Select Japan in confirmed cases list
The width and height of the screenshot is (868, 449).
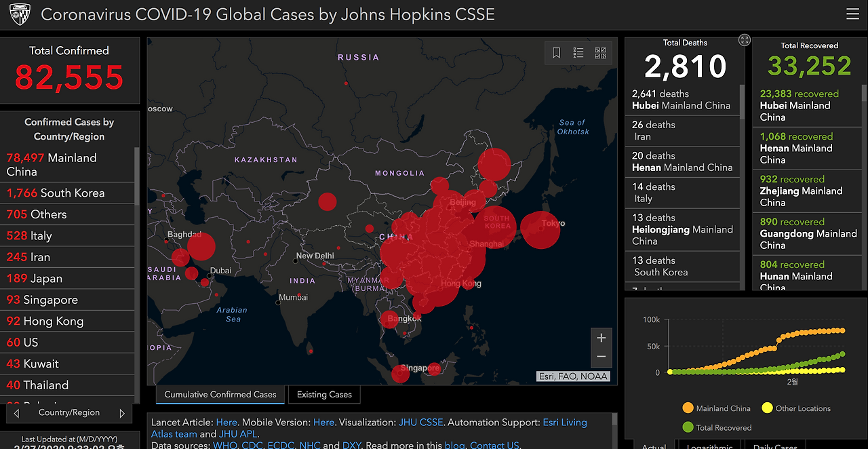coord(68,279)
